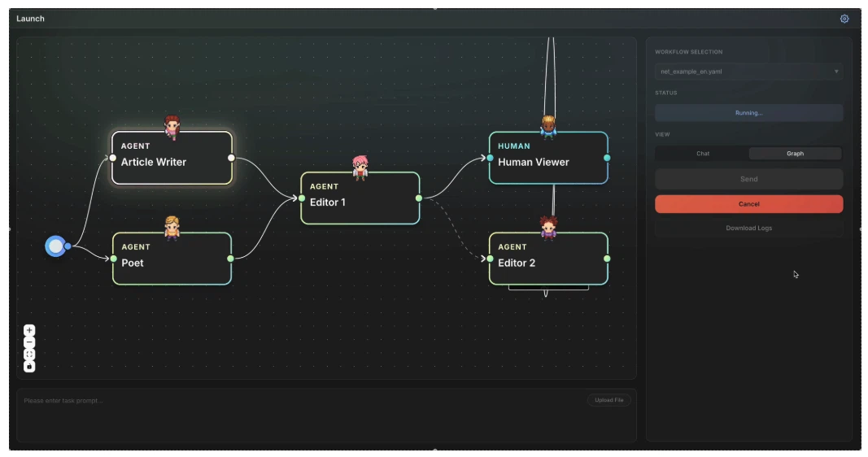This screenshot has width=868, height=457.
Task: Switch to the Chat view tab
Action: pos(703,153)
